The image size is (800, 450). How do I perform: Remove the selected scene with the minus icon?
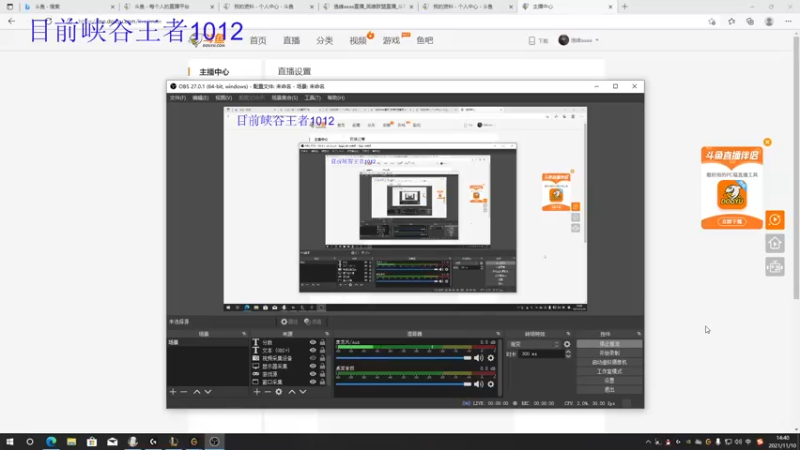(184, 392)
